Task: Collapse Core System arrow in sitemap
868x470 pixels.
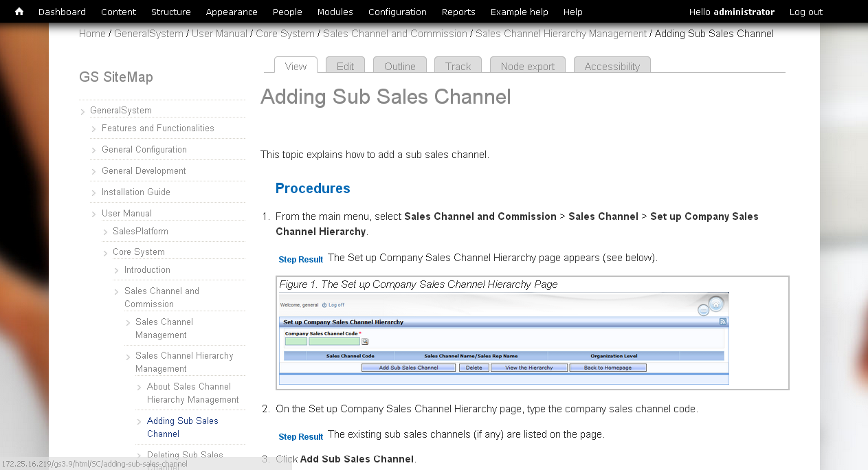Action: 105,253
